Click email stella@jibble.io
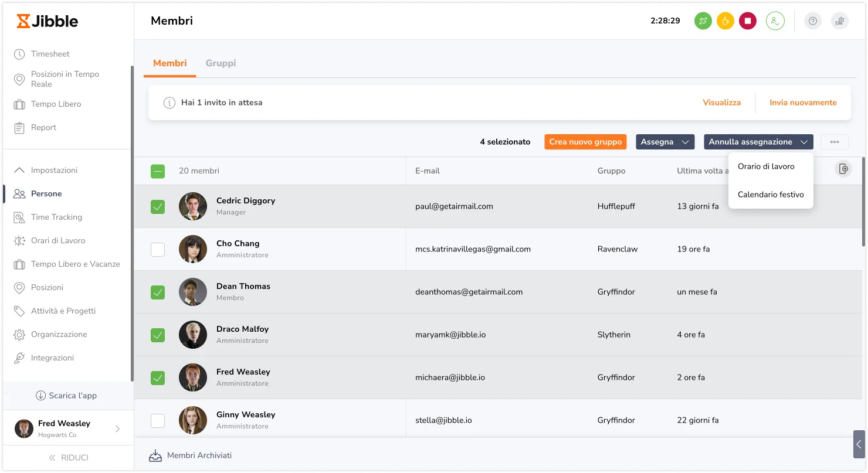Image resolution: width=868 pixels, height=473 pixels. [x=443, y=420]
